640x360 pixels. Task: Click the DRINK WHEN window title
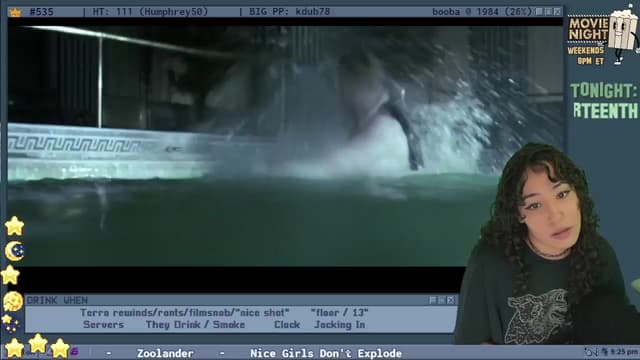tap(58, 300)
